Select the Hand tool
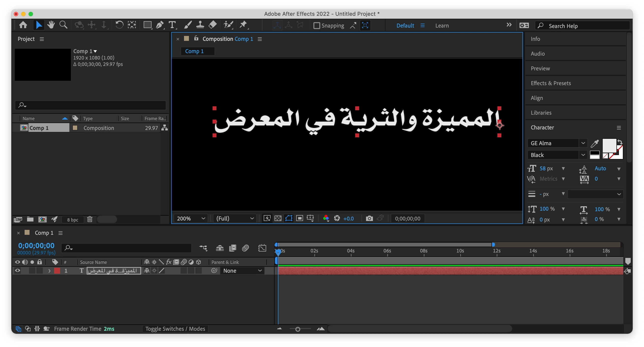 click(x=51, y=25)
